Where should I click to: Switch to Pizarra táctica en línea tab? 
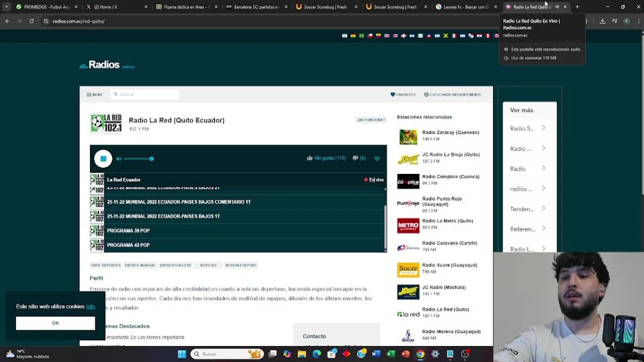tap(186, 7)
